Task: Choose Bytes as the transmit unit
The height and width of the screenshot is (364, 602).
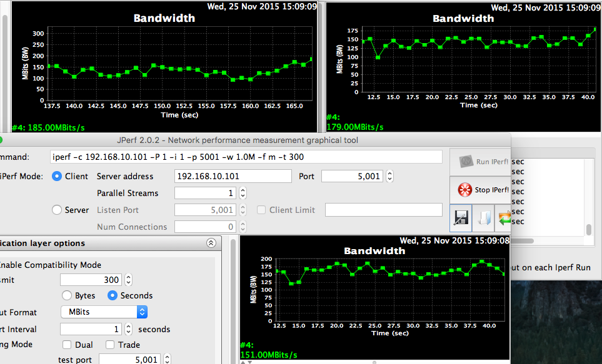Action: [x=67, y=295]
